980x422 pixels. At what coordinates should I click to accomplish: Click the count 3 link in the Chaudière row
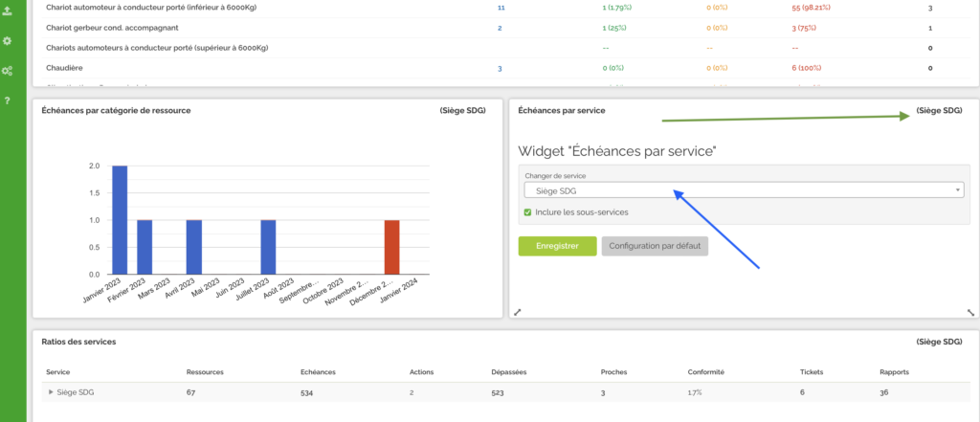[499, 68]
